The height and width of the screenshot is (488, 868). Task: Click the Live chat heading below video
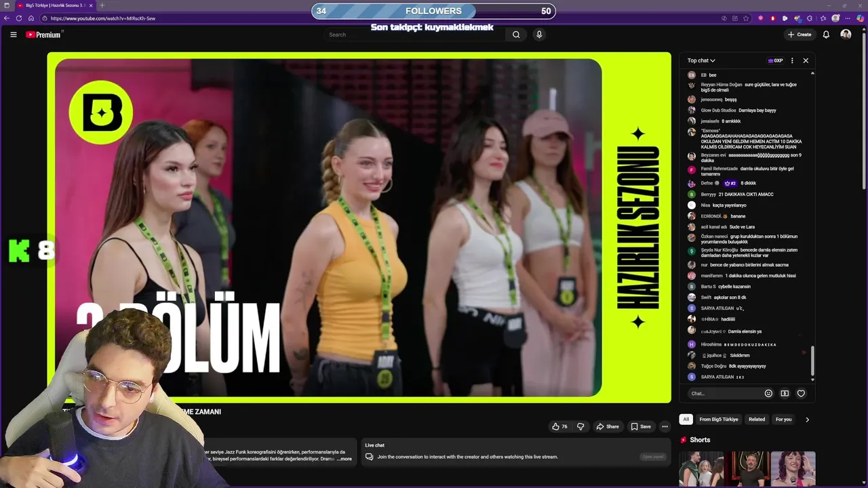pyautogui.click(x=374, y=445)
